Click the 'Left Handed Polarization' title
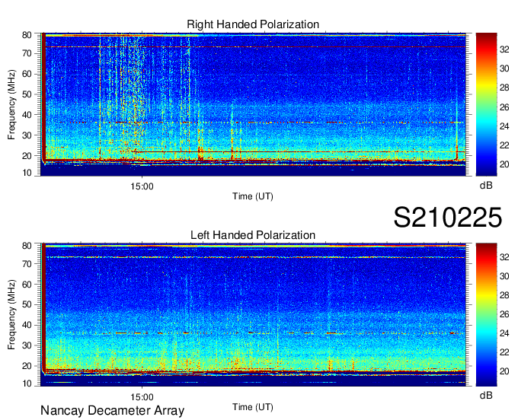The image size is (518, 420). 253,235
